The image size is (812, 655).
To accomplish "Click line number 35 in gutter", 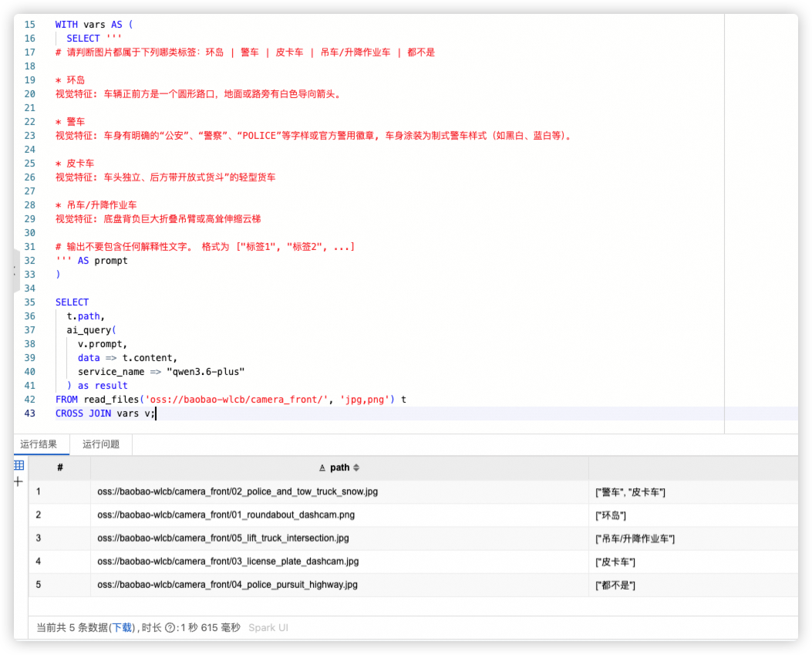I will click(30, 302).
